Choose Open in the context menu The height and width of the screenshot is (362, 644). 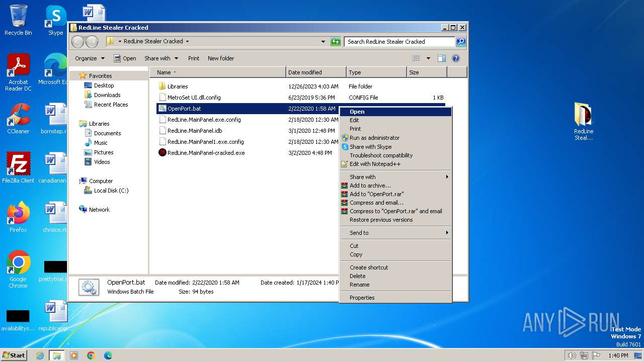pyautogui.click(x=395, y=112)
